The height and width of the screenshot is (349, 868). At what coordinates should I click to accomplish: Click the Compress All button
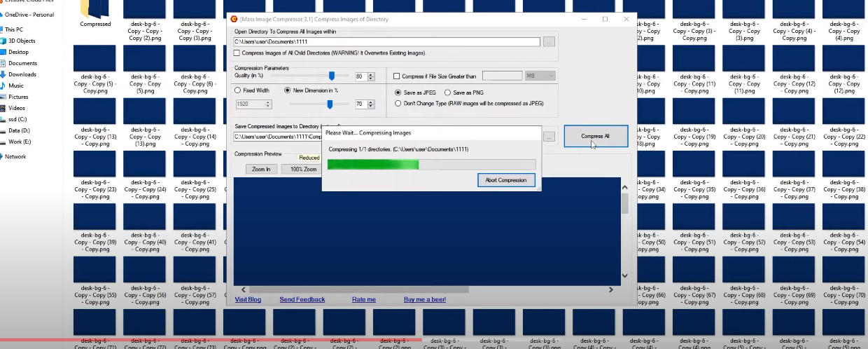(595, 136)
